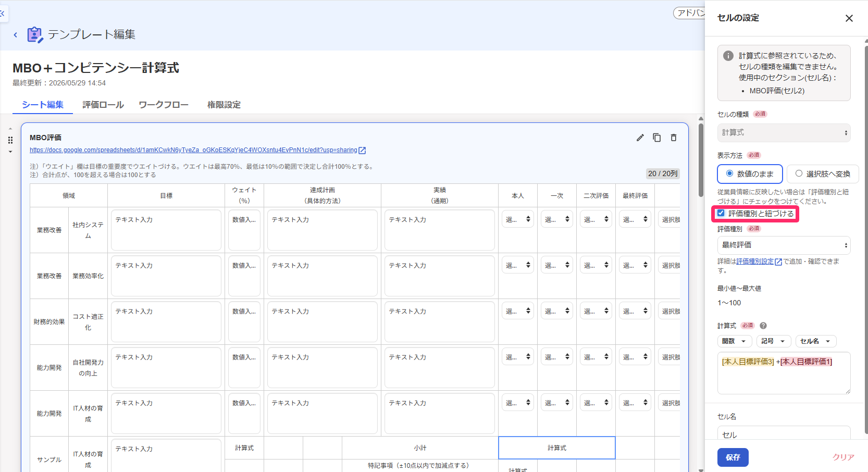Image resolution: width=868 pixels, height=472 pixels.
Task: Open the 評価種別 dropdown showing 最終評価
Action: 784,245
